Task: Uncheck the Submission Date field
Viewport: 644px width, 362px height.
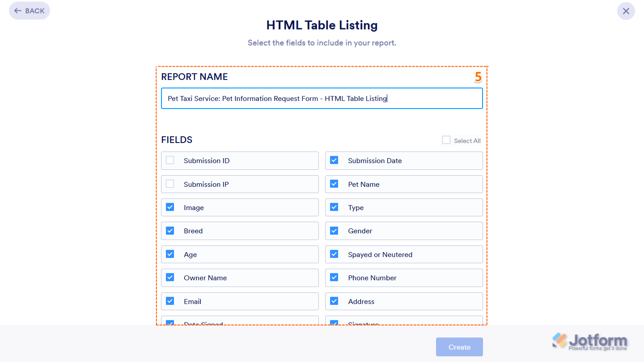Action: 334,160
